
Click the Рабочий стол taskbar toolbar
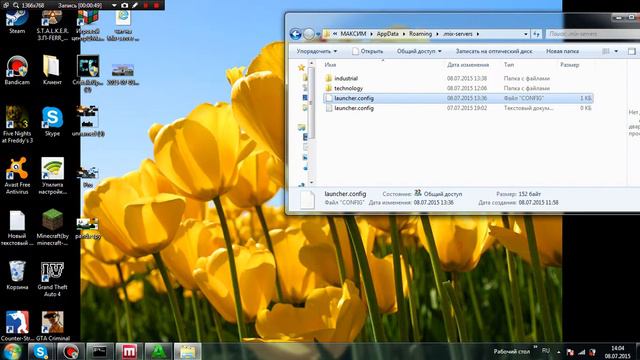511,351
